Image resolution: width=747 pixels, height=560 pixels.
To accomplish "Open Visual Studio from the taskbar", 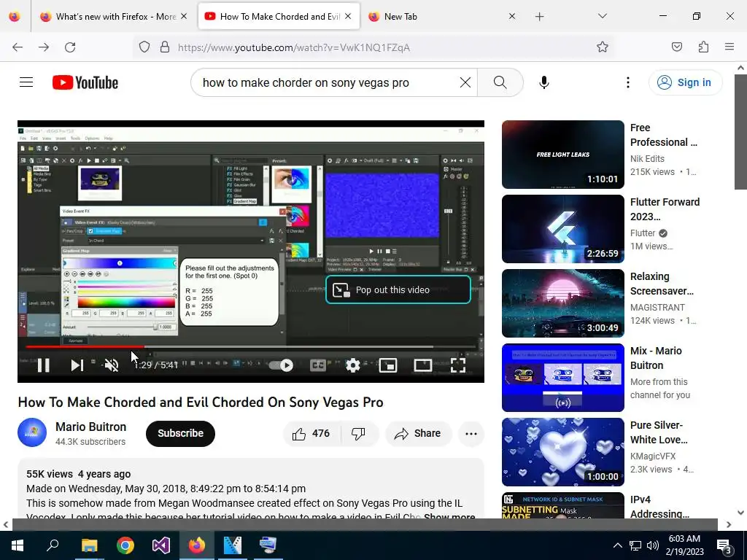I will pos(161,545).
